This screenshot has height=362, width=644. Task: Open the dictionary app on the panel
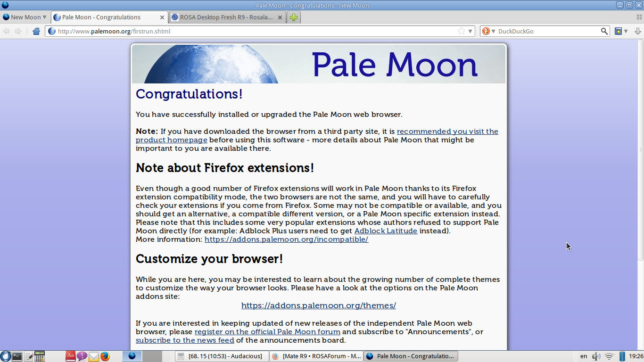pyautogui.click(x=71, y=356)
